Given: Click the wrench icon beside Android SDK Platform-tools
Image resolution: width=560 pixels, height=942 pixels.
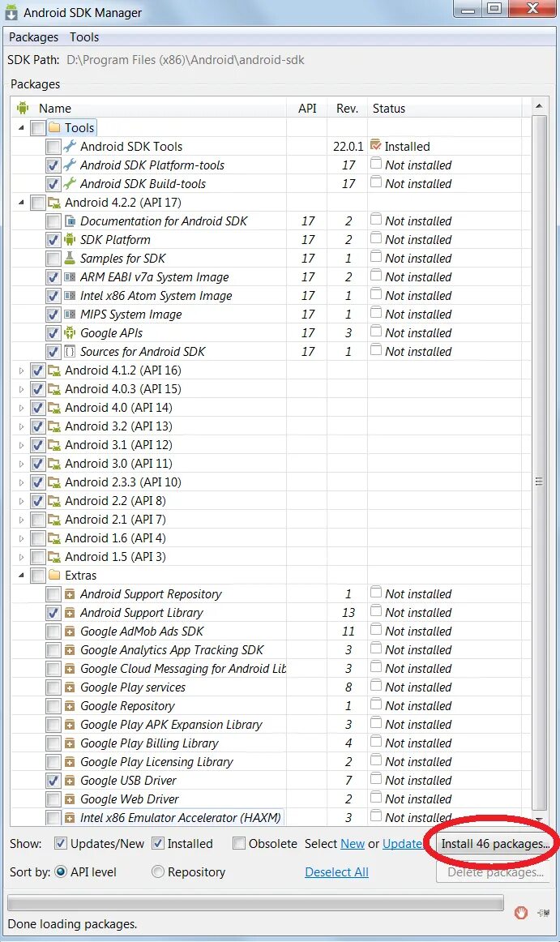Looking at the screenshot, I should 70,165.
